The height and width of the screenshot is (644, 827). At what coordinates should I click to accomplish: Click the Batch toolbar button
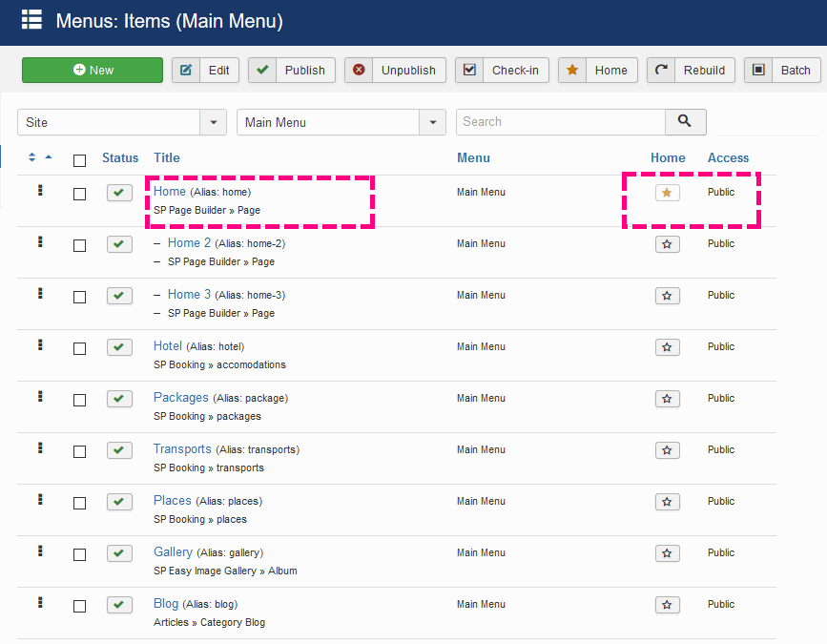783,70
